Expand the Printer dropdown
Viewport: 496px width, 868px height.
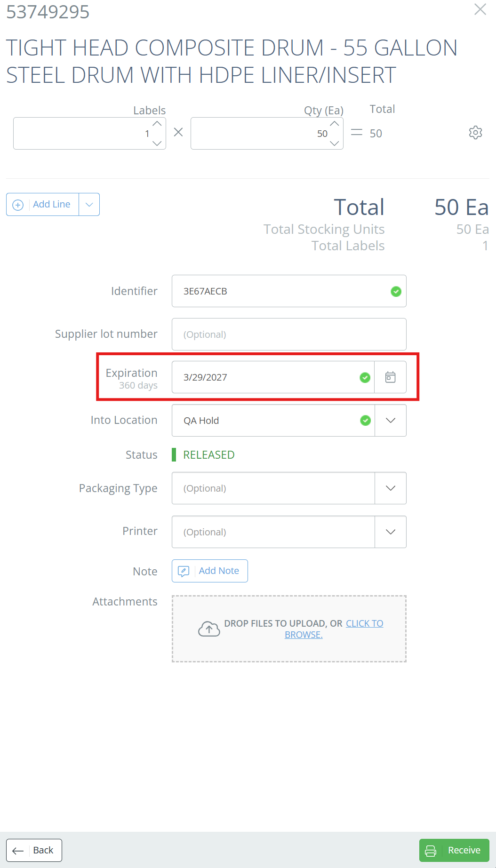[391, 532]
